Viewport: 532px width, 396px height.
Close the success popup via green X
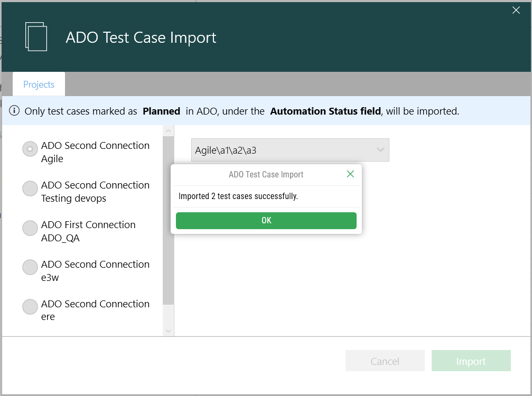[x=350, y=174]
